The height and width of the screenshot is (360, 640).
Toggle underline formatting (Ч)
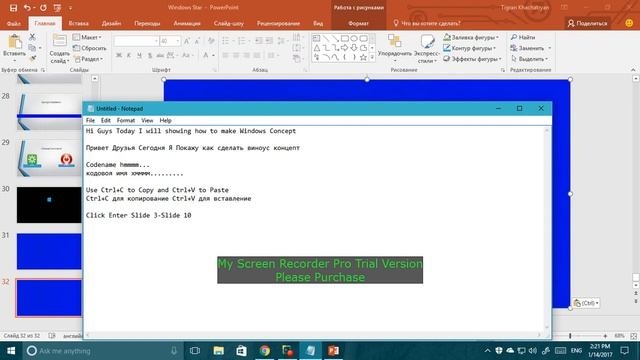[x=140, y=56]
